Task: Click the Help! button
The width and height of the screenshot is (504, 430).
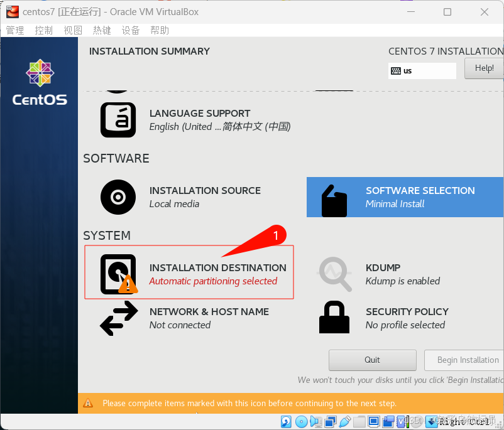Action: coord(484,68)
